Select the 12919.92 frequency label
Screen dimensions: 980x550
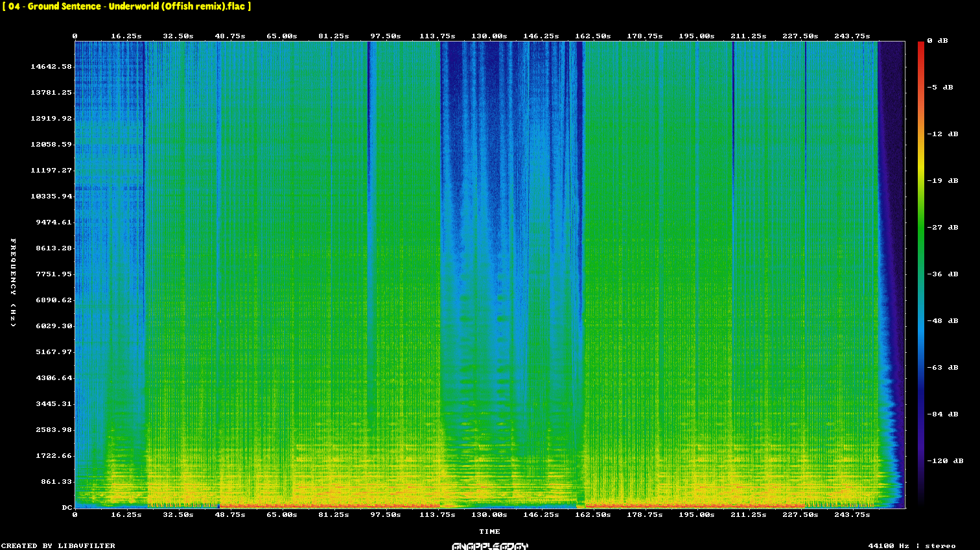51,119
